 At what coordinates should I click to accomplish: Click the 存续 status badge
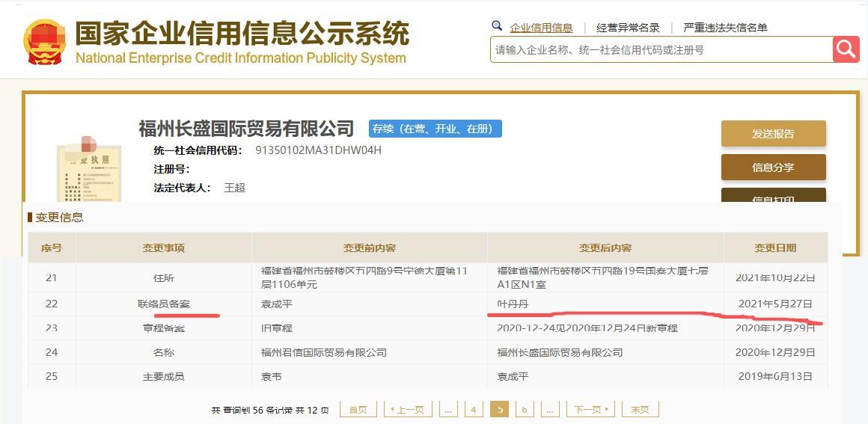pyautogui.click(x=435, y=129)
